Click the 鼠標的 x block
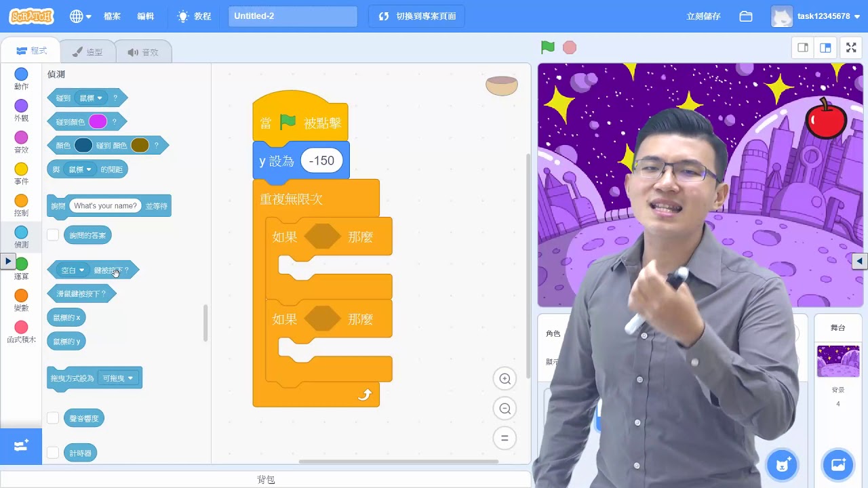868x488 pixels. click(x=66, y=318)
